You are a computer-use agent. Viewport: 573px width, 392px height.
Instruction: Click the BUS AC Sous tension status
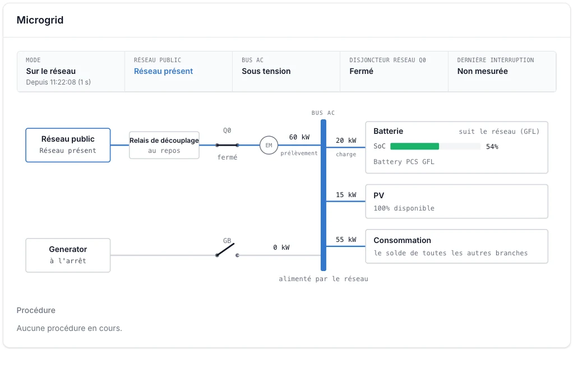286,72
